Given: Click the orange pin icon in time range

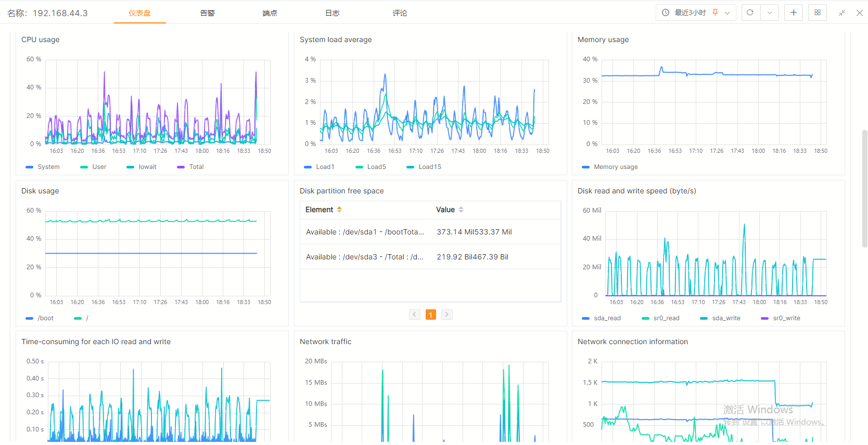Looking at the screenshot, I should 716,12.
